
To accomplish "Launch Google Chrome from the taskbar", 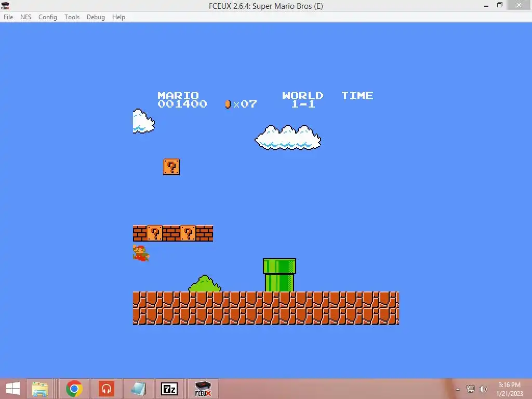I will [x=74, y=389].
